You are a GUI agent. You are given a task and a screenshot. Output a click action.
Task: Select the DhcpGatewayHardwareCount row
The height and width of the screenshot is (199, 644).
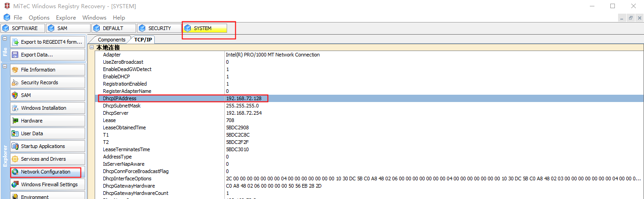369,193
